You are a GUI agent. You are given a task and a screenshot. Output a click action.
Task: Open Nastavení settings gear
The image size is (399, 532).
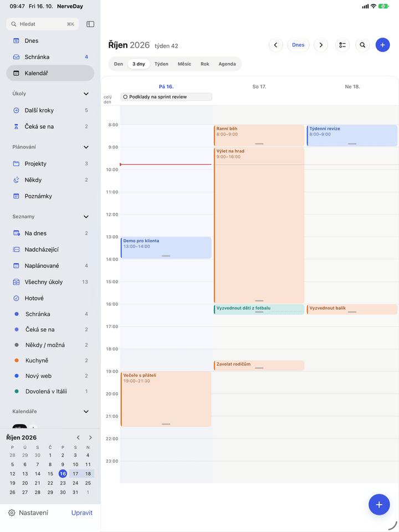point(28,513)
